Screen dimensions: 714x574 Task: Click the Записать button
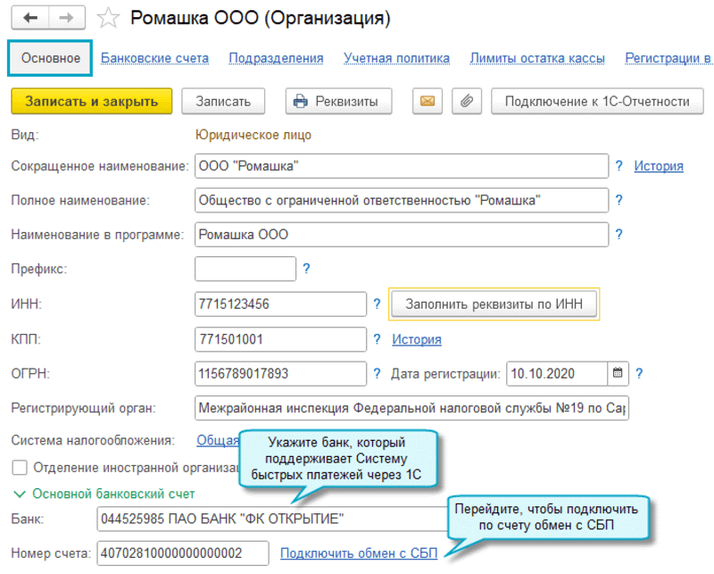coord(223,101)
